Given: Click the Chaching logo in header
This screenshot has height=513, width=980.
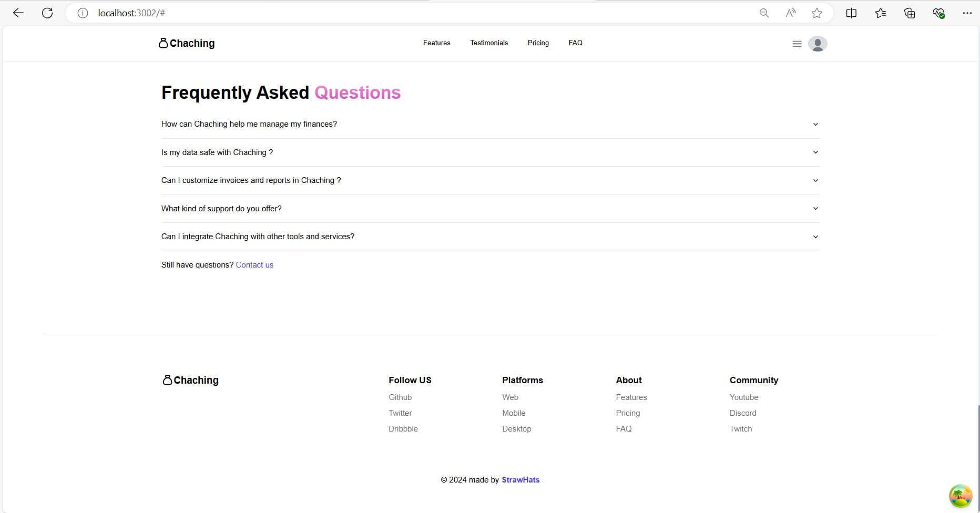Looking at the screenshot, I should tap(187, 43).
